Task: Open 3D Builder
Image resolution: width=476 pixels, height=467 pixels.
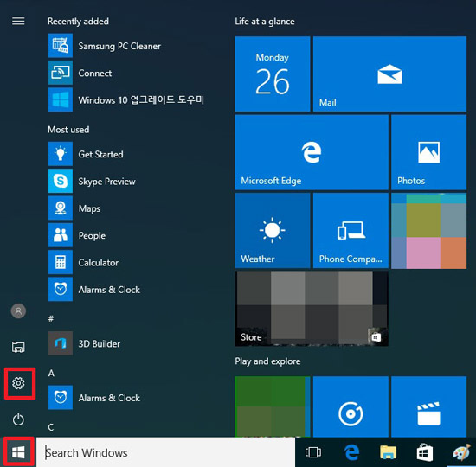Action: tap(84, 343)
